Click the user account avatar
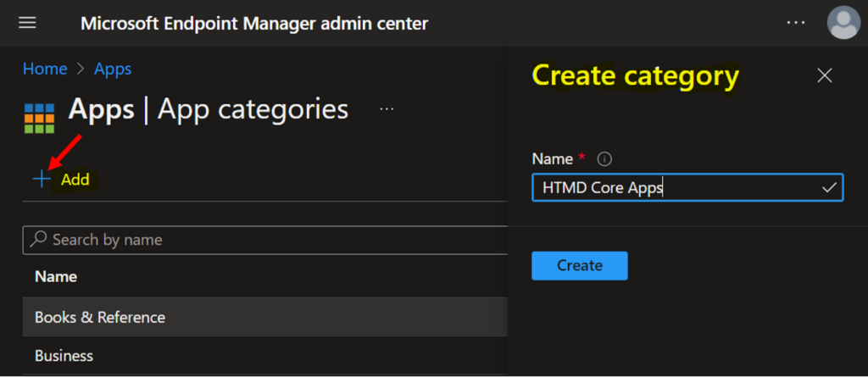The width and height of the screenshot is (868, 377). coord(843,23)
